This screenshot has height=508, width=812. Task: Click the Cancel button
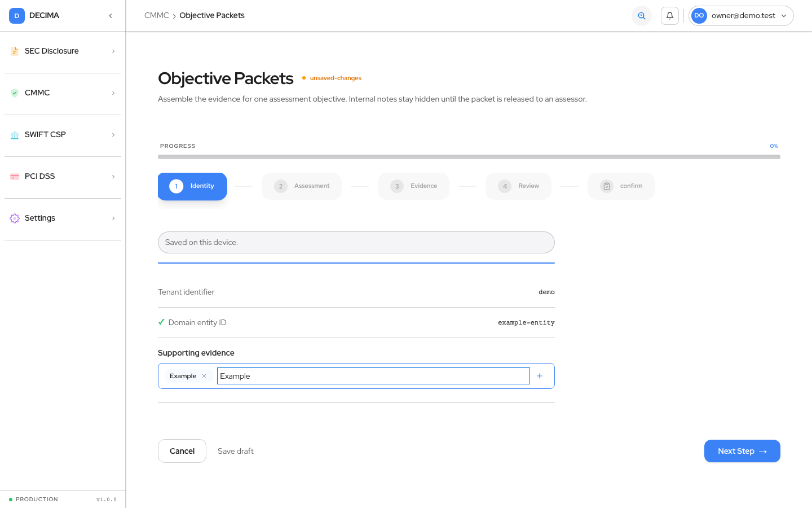[182, 451]
